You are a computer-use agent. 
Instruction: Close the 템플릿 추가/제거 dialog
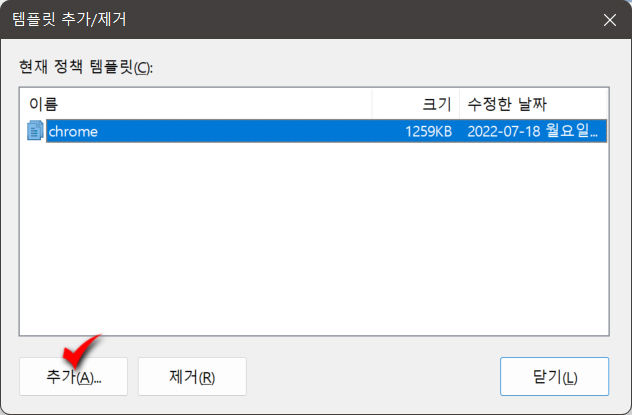(609, 19)
